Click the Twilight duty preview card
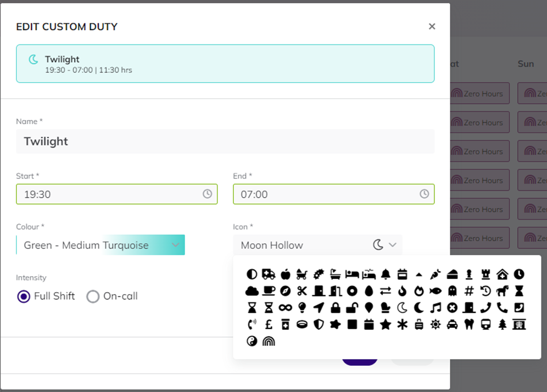 (x=225, y=64)
